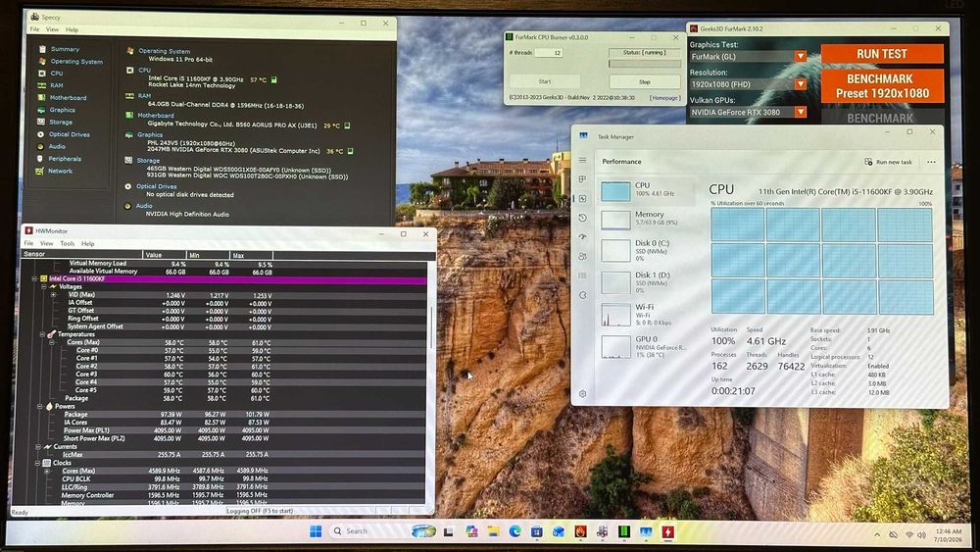Image resolution: width=980 pixels, height=552 pixels.
Task: Select the Graphics item in Speccy sidebar
Action: (62, 110)
